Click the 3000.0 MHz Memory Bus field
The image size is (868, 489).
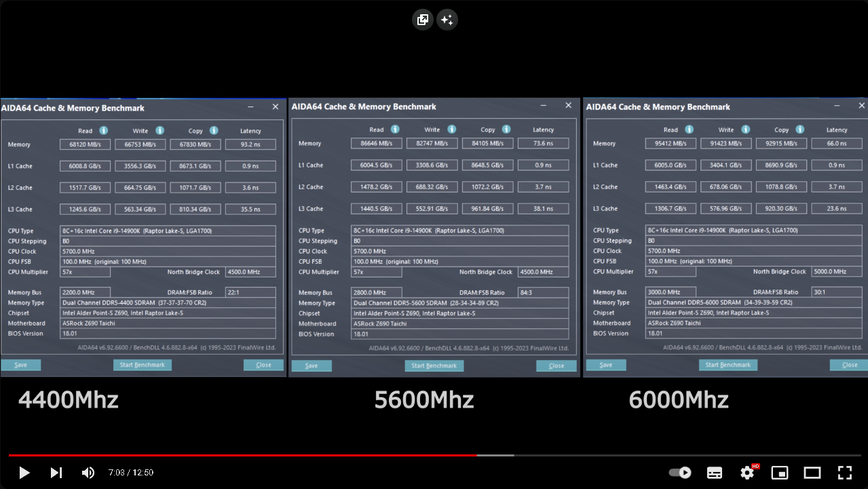[671, 292]
